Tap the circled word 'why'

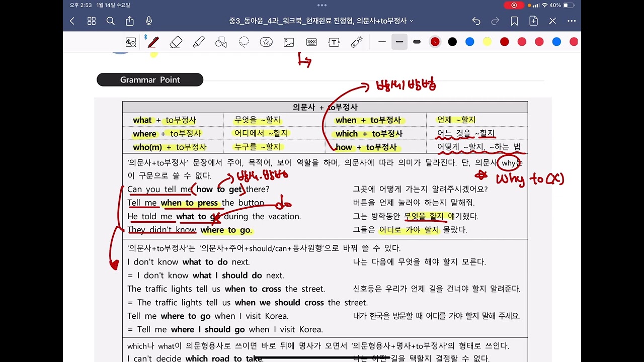pos(509,163)
